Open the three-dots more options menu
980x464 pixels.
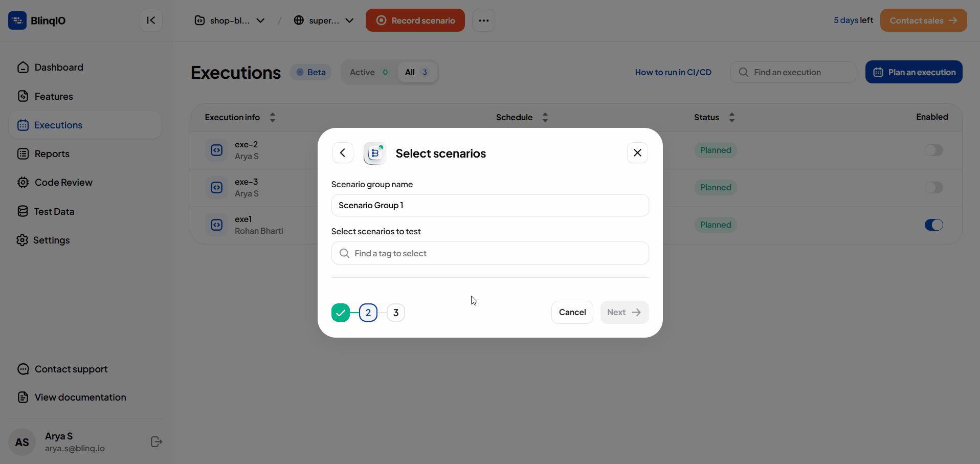tap(483, 20)
